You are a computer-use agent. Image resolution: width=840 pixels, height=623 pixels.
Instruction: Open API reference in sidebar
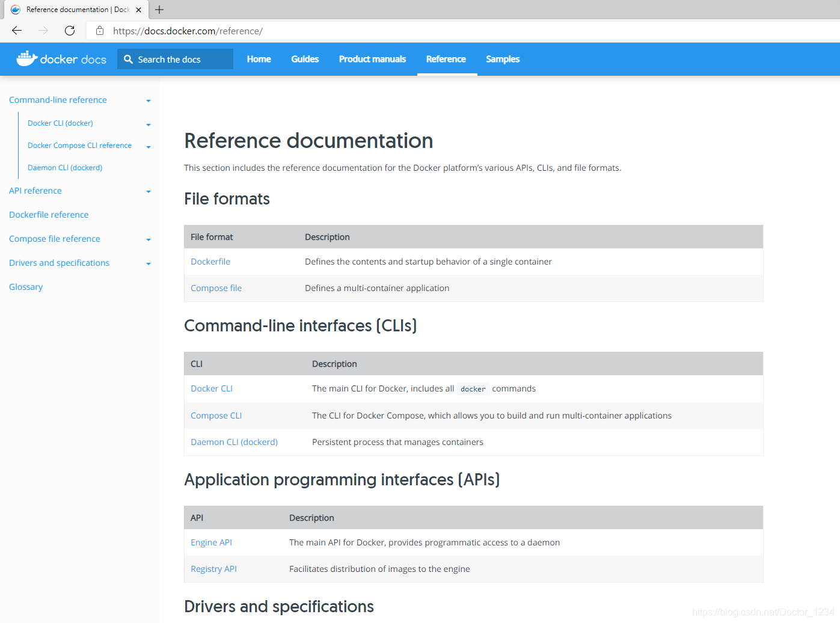[35, 191]
